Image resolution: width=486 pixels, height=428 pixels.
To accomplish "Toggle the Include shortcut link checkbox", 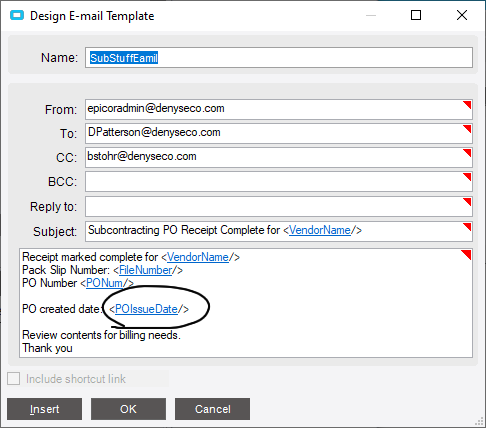I will point(14,379).
